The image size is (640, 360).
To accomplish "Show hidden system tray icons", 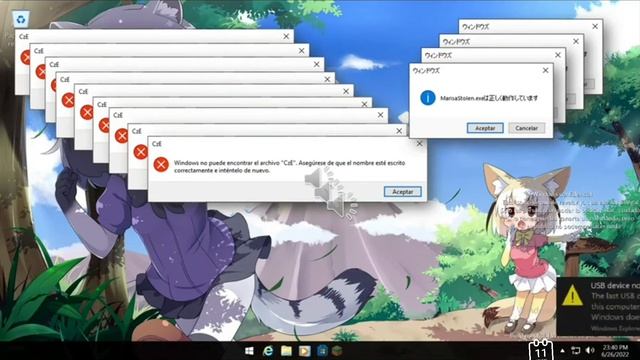I will pos(562,351).
